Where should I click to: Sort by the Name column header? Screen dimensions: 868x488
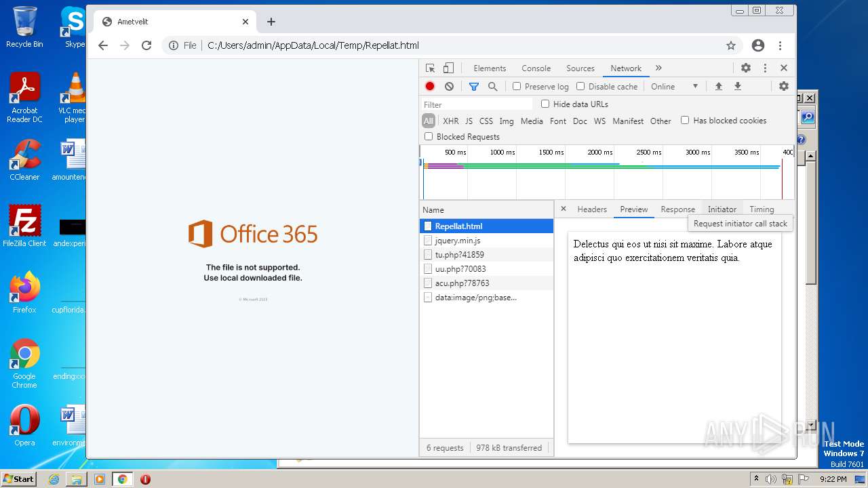point(486,210)
